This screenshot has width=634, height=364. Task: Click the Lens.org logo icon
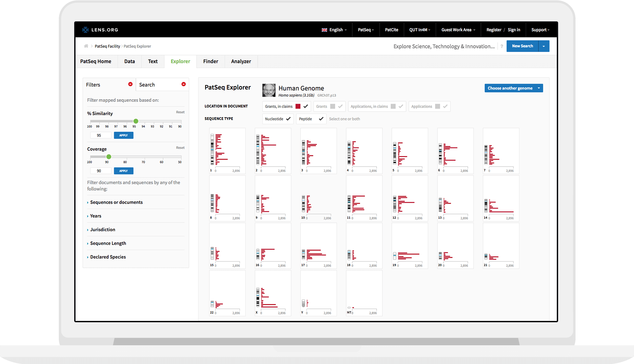[x=85, y=30]
